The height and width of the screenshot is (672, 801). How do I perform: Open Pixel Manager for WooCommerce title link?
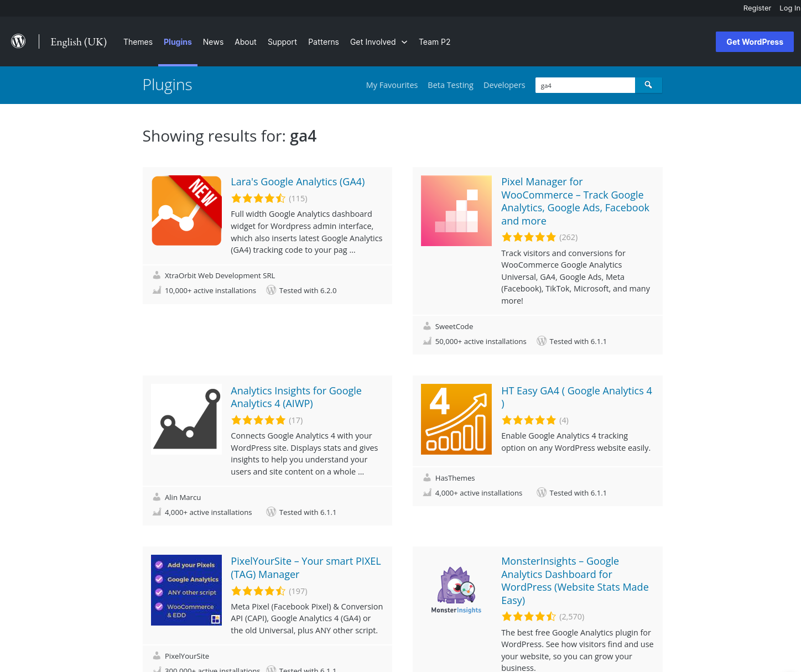click(575, 201)
